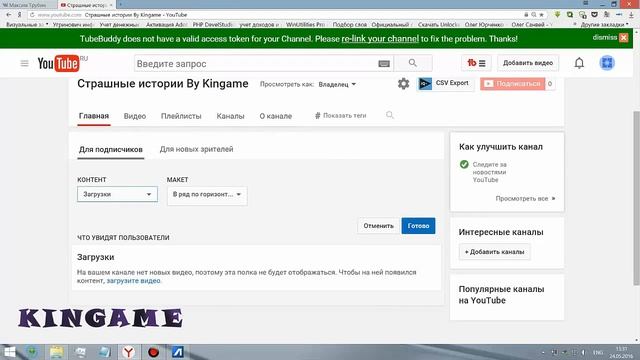Click the Подписаться button
The image size is (640, 360).
513,84
